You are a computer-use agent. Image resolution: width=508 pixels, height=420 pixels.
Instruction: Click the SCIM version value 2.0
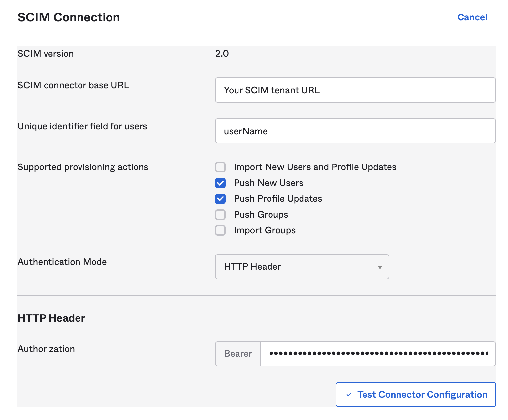pyautogui.click(x=222, y=54)
